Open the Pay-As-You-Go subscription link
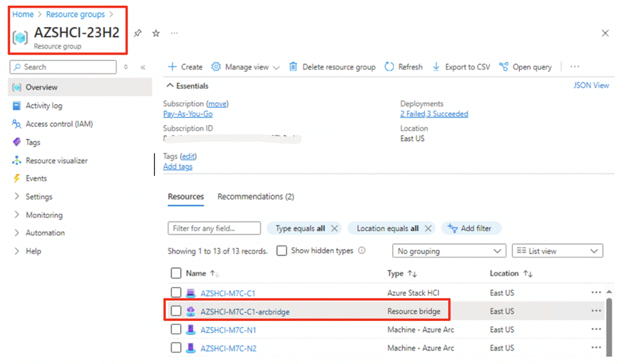The height and width of the screenshot is (364, 624). (188, 114)
